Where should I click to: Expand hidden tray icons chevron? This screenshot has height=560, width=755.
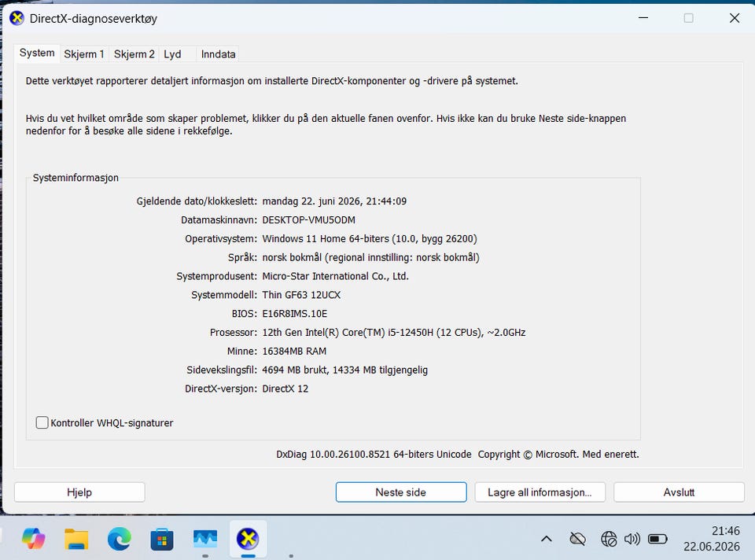tap(547, 539)
